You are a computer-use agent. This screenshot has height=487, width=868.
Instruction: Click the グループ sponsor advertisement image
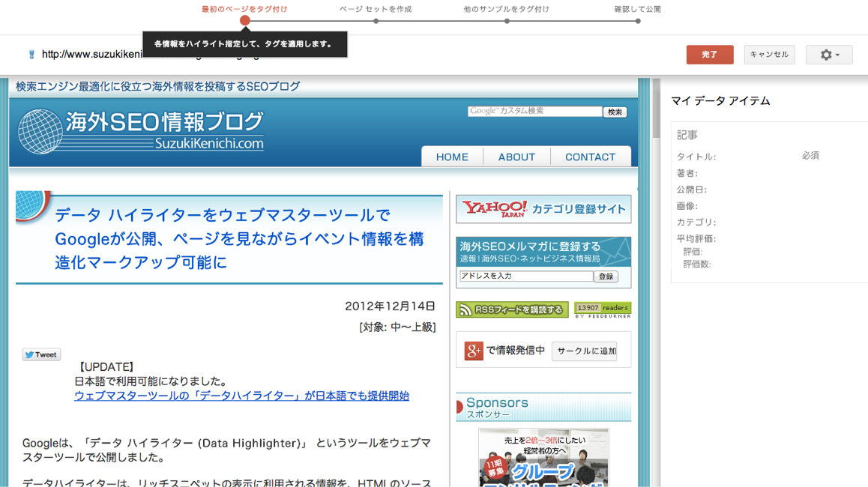coord(543,458)
